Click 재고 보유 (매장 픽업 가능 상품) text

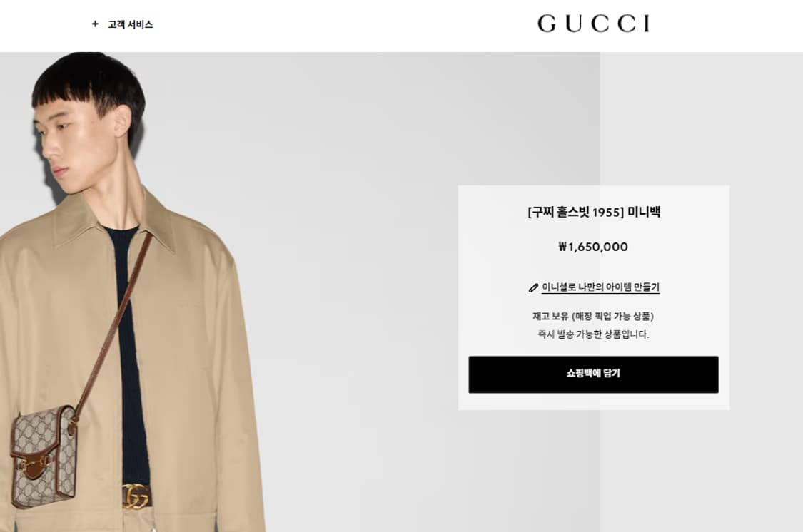(593, 316)
